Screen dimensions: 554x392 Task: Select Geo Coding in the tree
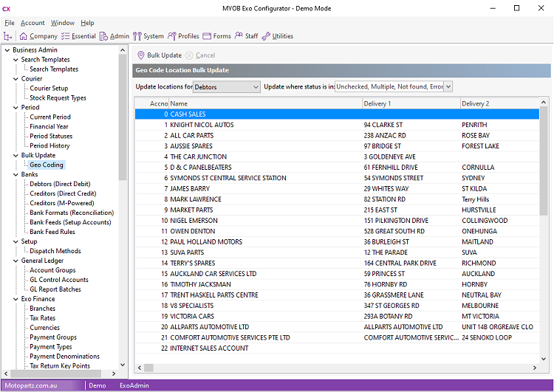[x=47, y=165]
